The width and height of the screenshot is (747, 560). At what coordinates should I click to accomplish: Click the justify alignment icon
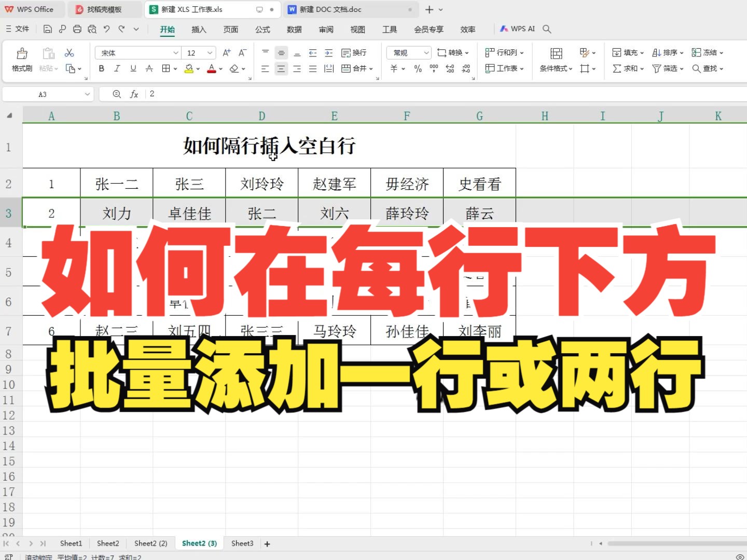click(312, 68)
